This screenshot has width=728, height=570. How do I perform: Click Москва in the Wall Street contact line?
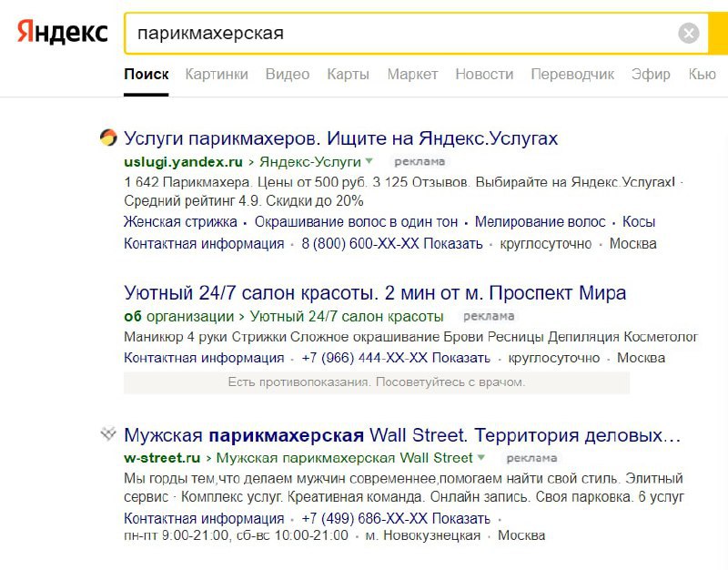[521, 535]
